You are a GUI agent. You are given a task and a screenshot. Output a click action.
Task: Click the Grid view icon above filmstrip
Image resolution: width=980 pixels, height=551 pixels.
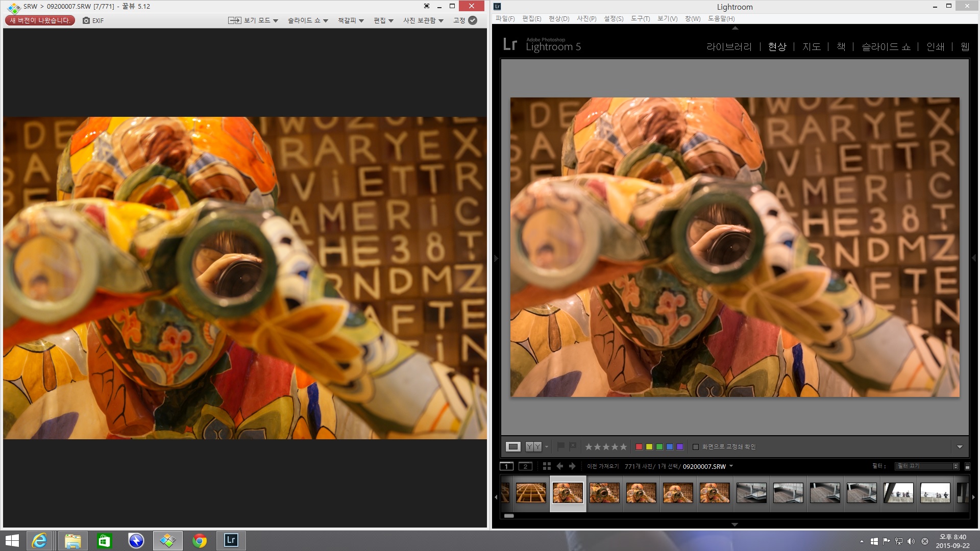547,466
